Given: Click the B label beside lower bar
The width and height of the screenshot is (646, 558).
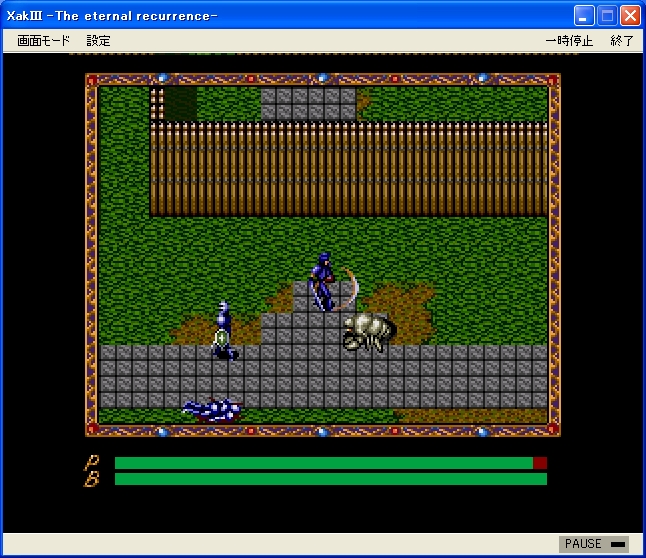Looking at the screenshot, I should [92, 479].
